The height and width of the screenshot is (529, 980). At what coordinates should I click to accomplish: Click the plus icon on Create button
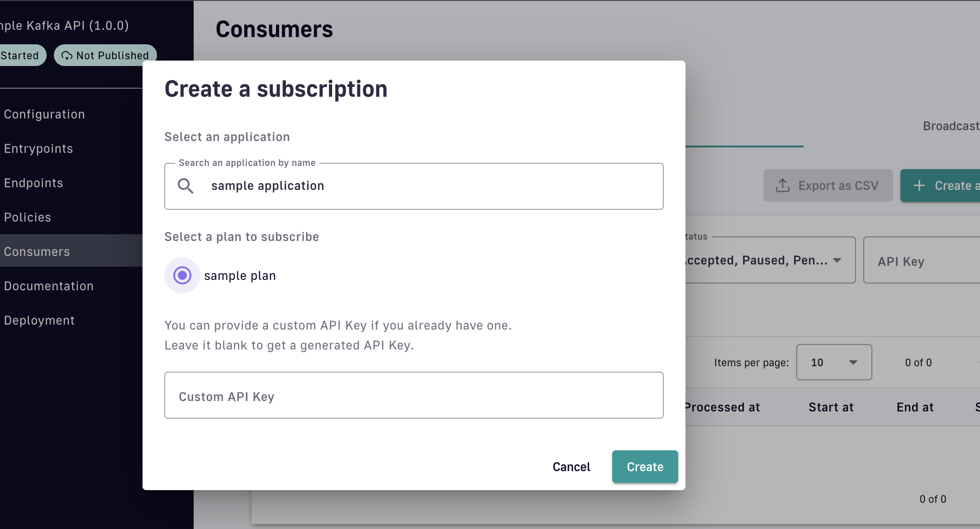[x=919, y=185]
